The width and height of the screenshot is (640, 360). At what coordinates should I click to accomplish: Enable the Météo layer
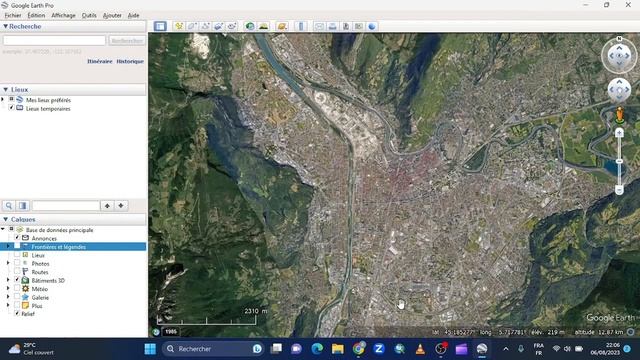(17, 289)
